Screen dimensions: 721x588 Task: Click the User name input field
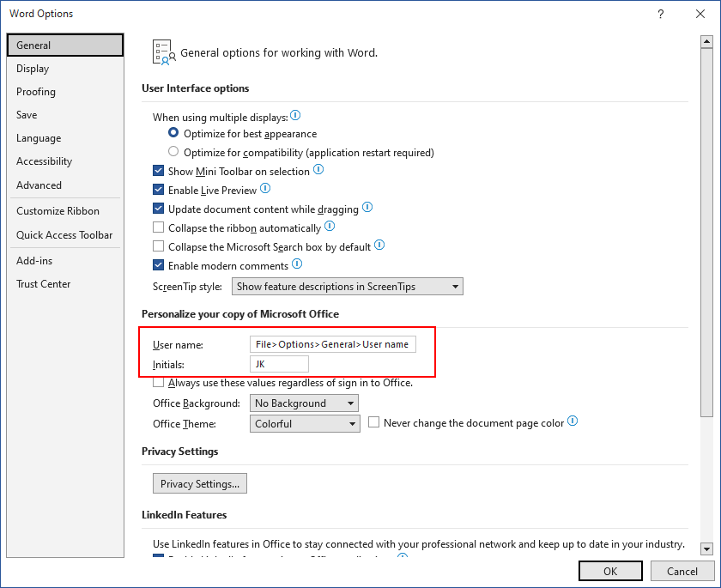coord(333,344)
